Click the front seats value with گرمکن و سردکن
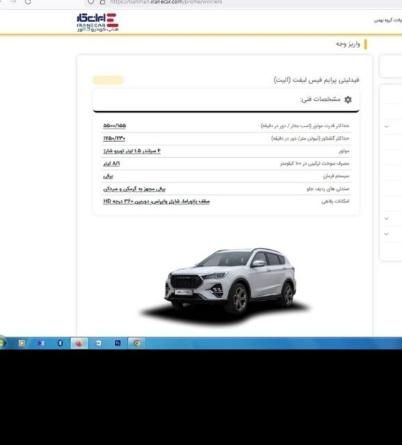Viewport: 402px width, 445px height. coord(134,189)
